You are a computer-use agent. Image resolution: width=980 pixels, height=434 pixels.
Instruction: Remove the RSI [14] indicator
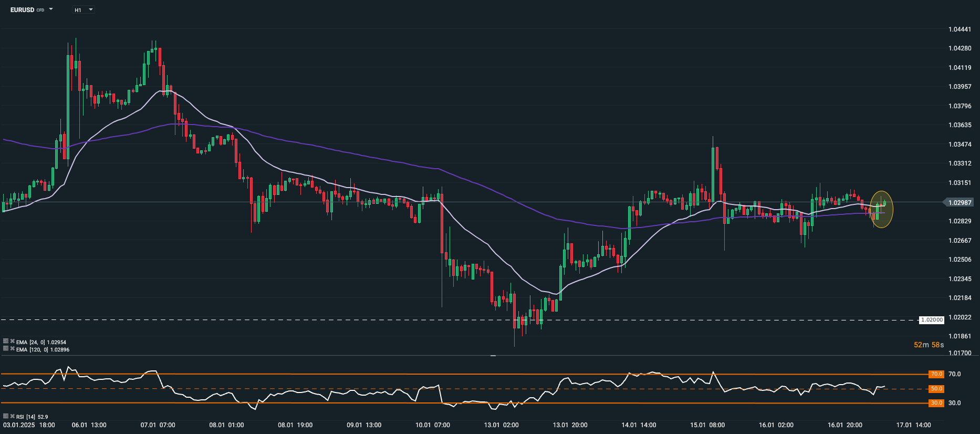click(x=12, y=416)
